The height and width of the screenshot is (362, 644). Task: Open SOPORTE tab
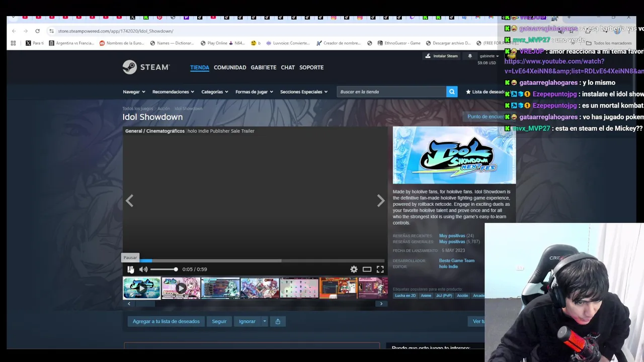pos(311,67)
